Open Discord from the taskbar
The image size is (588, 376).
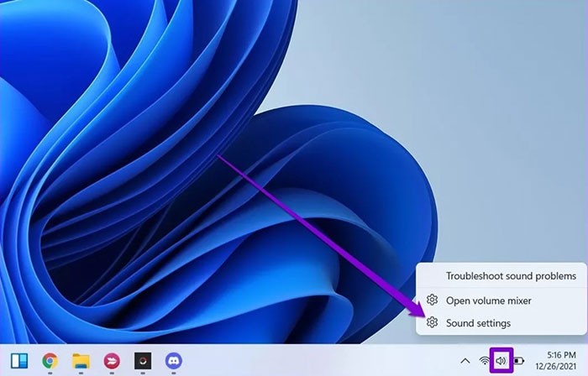174,361
